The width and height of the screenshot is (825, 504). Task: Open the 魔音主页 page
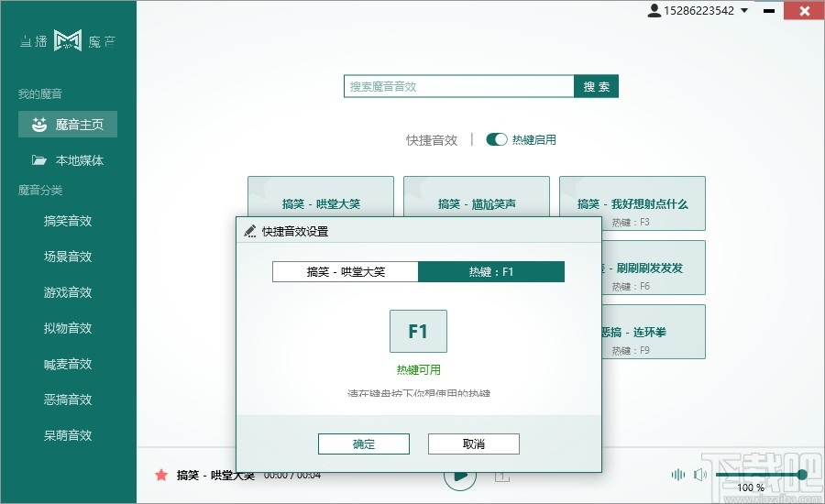point(68,125)
